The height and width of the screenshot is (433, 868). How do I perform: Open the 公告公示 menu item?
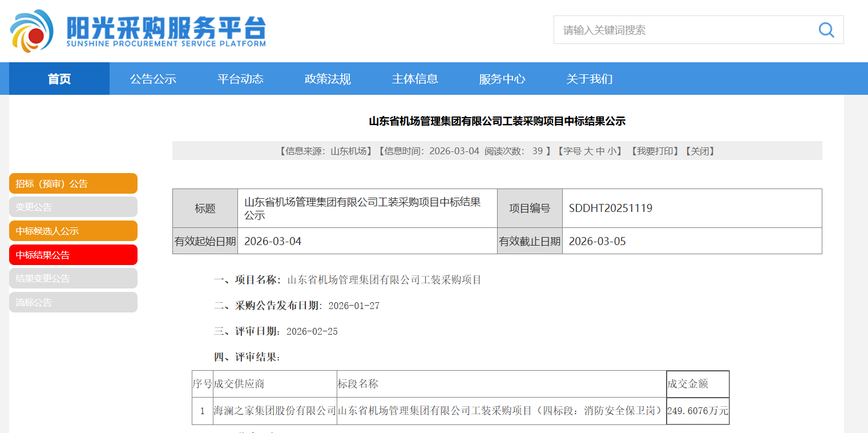[x=153, y=79]
